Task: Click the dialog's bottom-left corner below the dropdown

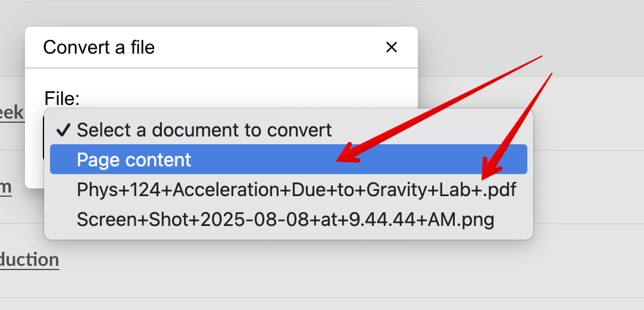Action: (35, 179)
